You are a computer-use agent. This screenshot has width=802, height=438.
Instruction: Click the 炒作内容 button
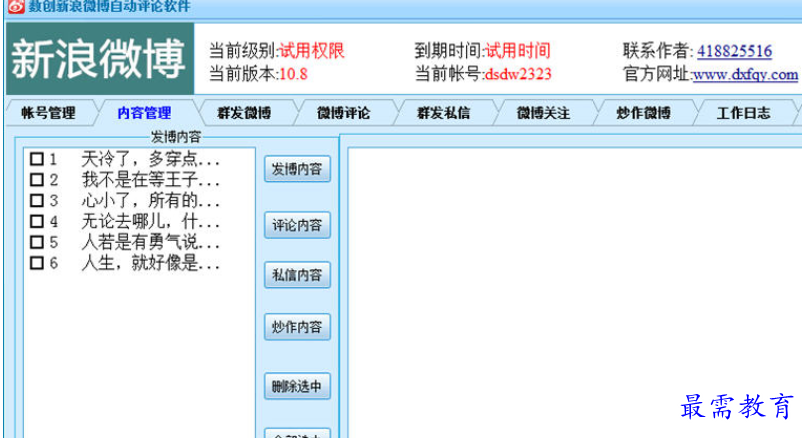[297, 327]
